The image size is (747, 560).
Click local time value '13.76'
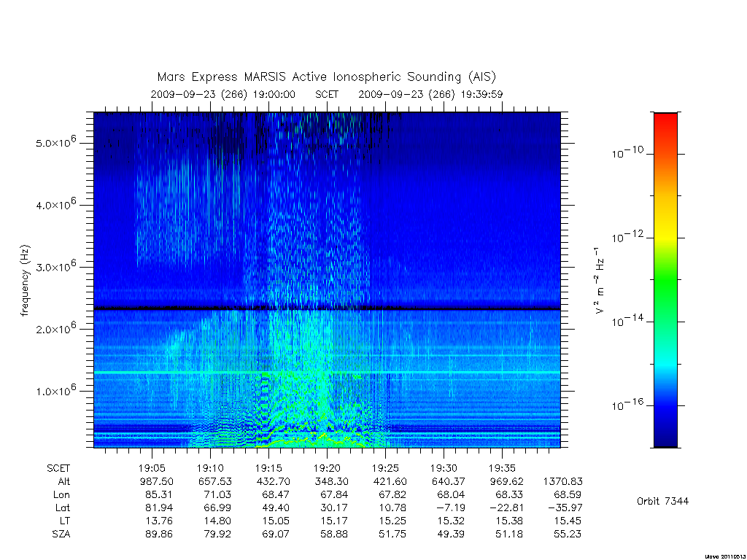pyautogui.click(x=159, y=521)
